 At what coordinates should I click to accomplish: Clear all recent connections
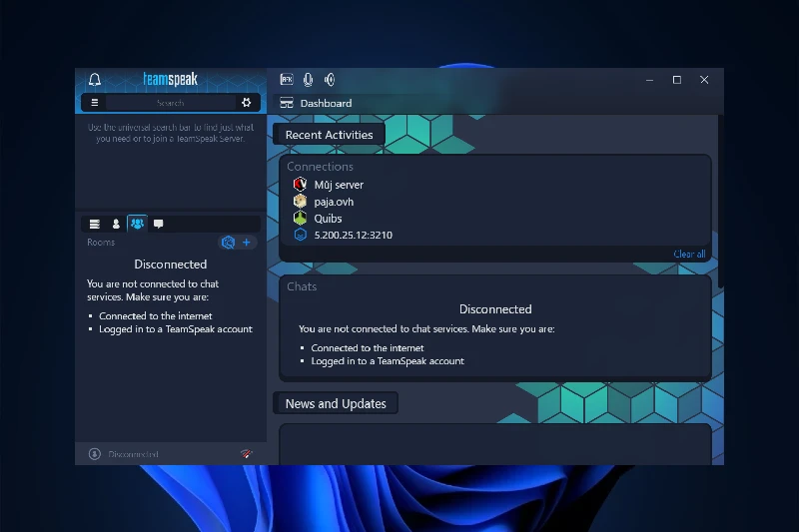(689, 255)
